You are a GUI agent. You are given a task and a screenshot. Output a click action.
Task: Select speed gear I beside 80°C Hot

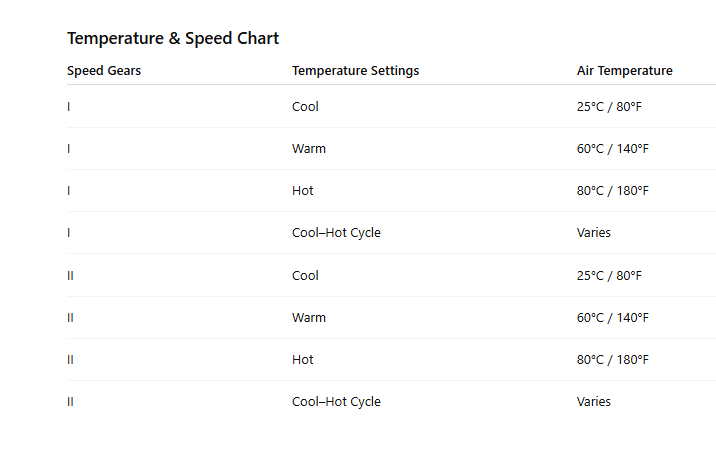[x=69, y=191]
